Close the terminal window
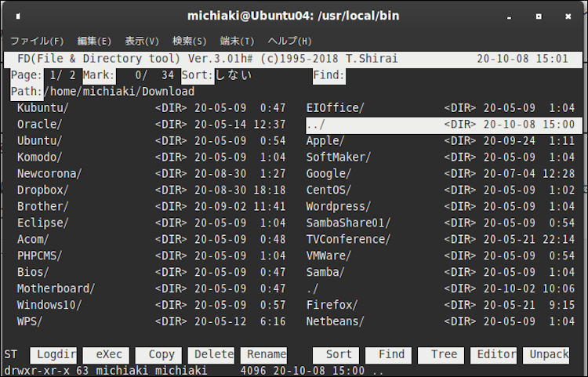 (x=568, y=16)
